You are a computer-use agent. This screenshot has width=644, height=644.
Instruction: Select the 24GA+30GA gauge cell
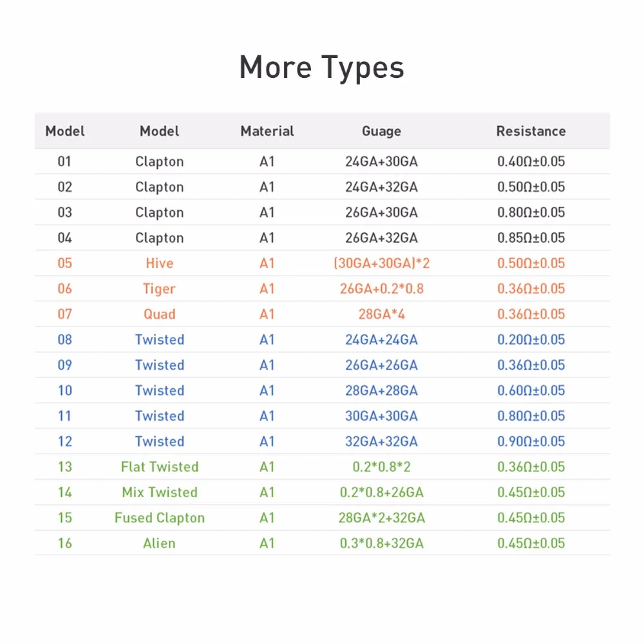point(381,162)
